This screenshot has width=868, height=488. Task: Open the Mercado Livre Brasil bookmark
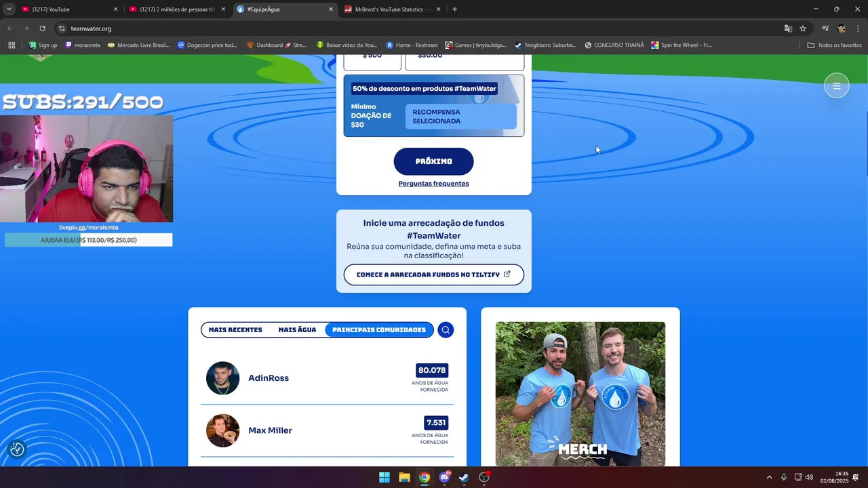139,45
